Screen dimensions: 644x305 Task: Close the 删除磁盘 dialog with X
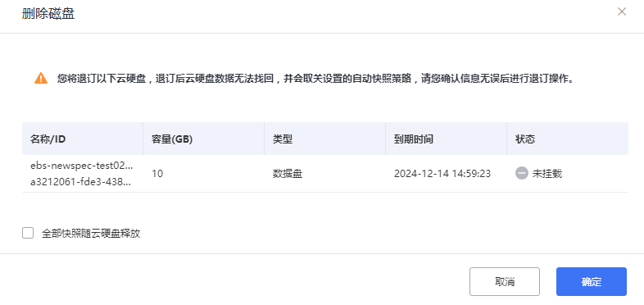click(621, 11)
